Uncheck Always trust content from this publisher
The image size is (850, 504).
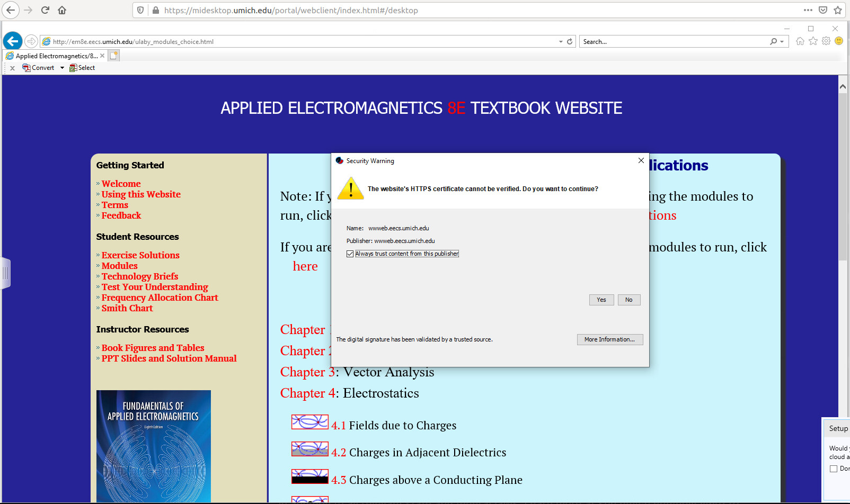tap(350, 254)
